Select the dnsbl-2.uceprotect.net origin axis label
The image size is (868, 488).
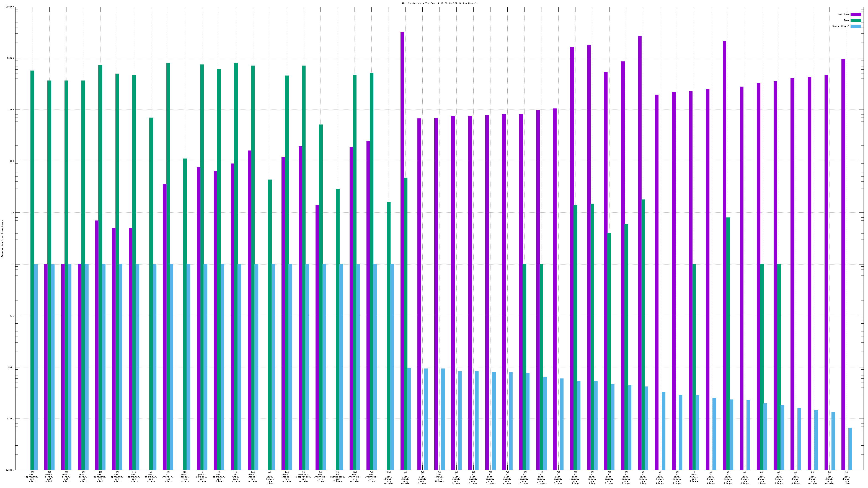pyautogui.click(x=304, y=477)
